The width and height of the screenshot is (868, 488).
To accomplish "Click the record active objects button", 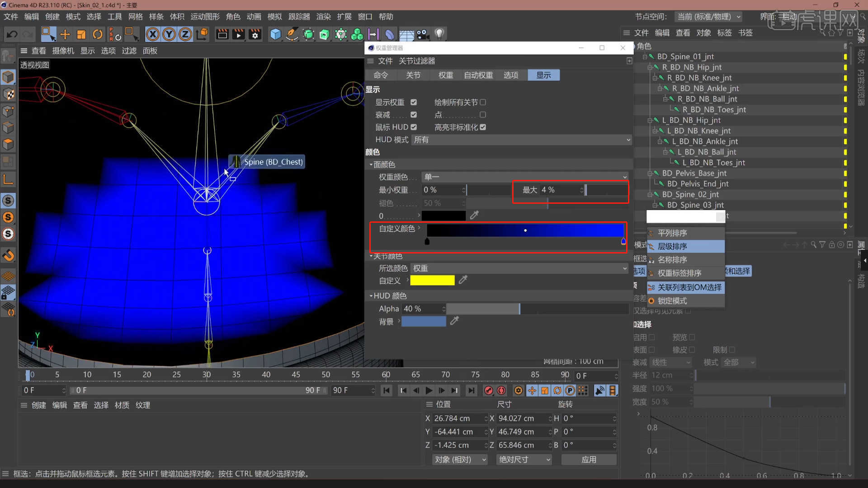I will click(x=489, y=390).
